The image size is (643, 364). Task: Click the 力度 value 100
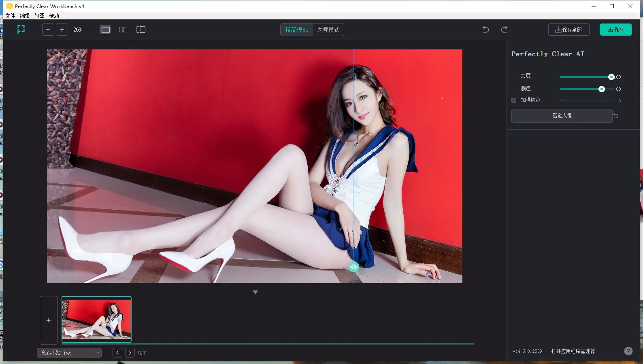[618, 77]
